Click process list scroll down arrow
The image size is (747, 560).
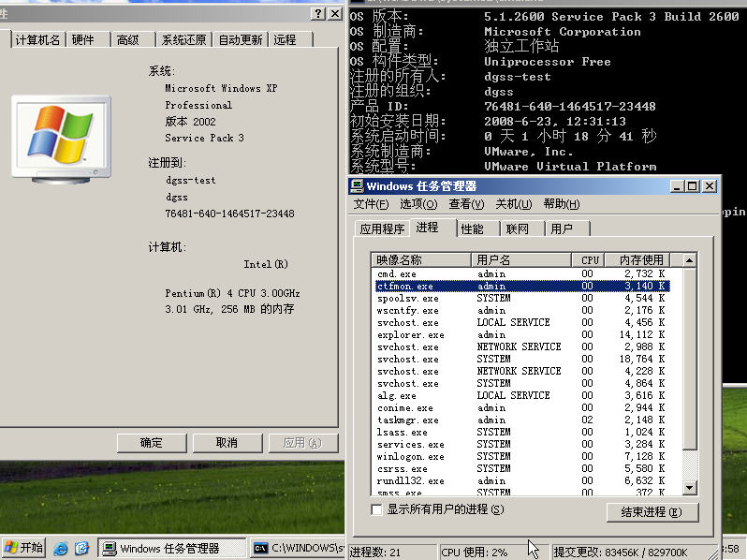tap(689, 488)
